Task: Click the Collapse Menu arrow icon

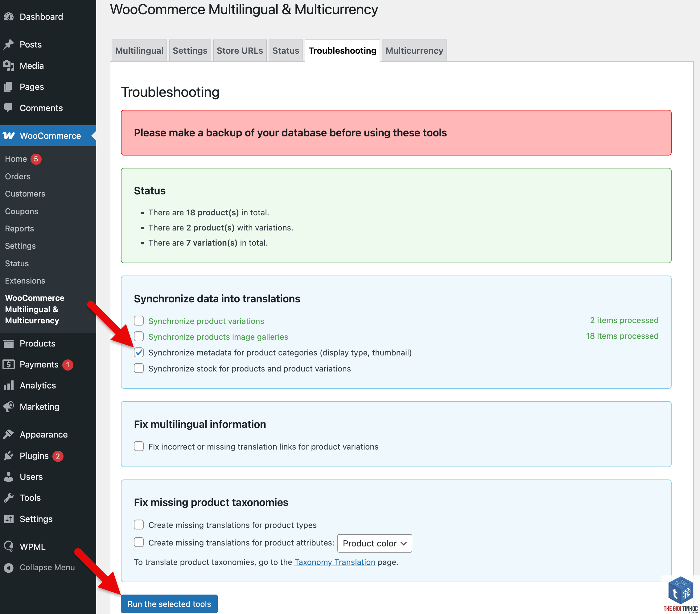Action: (x=9, y=567)
